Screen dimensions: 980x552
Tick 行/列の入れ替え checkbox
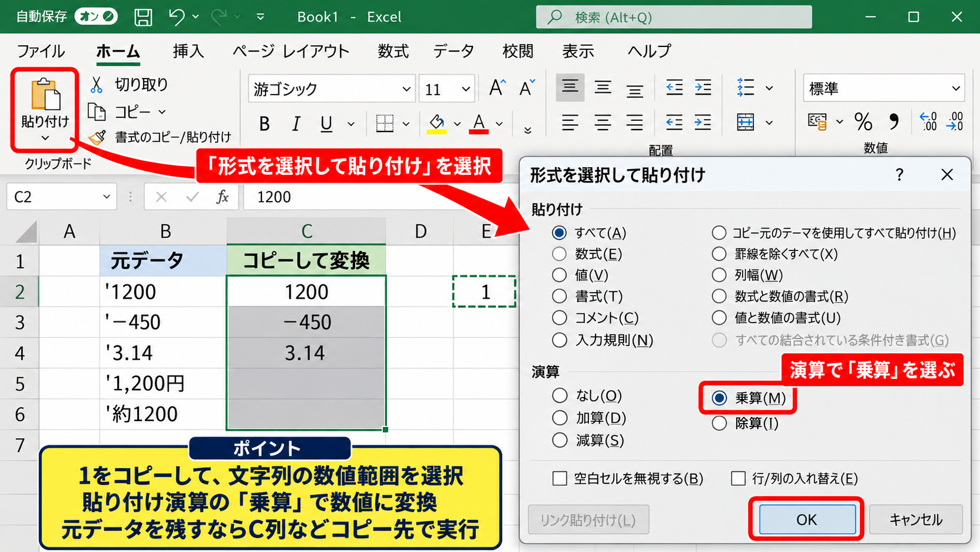[739, 479]
